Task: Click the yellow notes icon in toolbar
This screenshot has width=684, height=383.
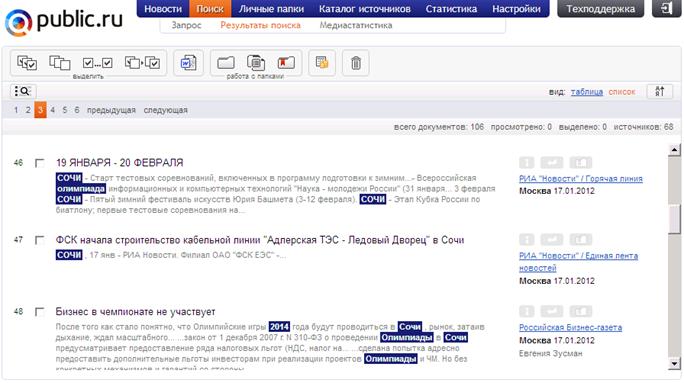Action: click(322, 63)
